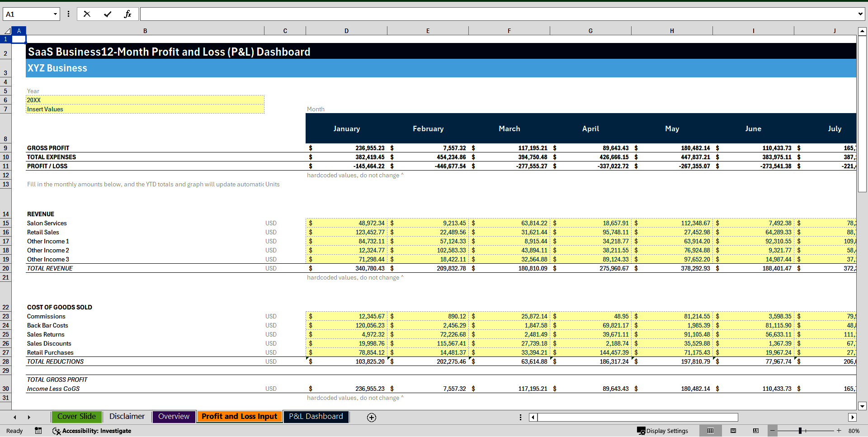Click the Insert Function (fx) icon
This screenshot has width=868, height=437.
tap(128, 14)
